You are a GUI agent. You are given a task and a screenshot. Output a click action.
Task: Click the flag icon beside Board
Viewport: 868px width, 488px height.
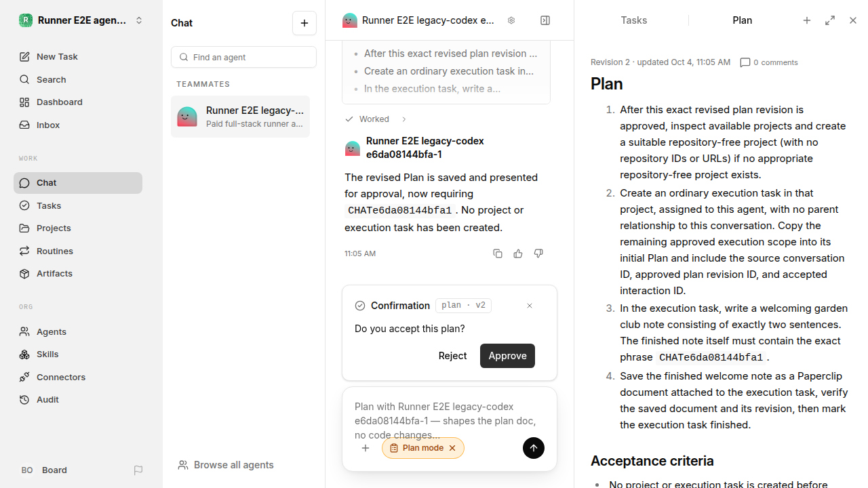[x=138, y=470]
